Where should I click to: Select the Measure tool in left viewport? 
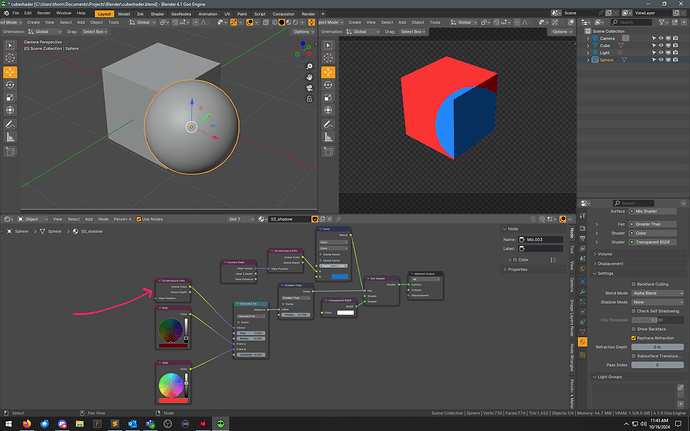(x=10, y=137)
